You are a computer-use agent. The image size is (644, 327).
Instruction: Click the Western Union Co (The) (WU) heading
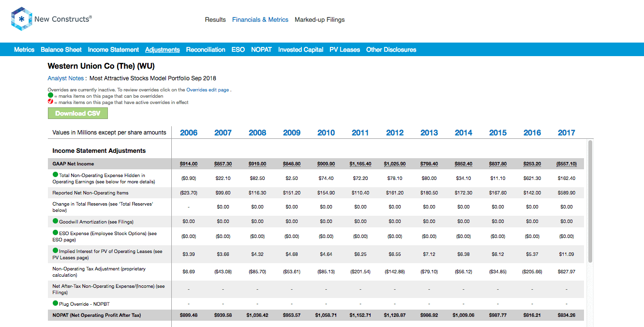[101, 66]
